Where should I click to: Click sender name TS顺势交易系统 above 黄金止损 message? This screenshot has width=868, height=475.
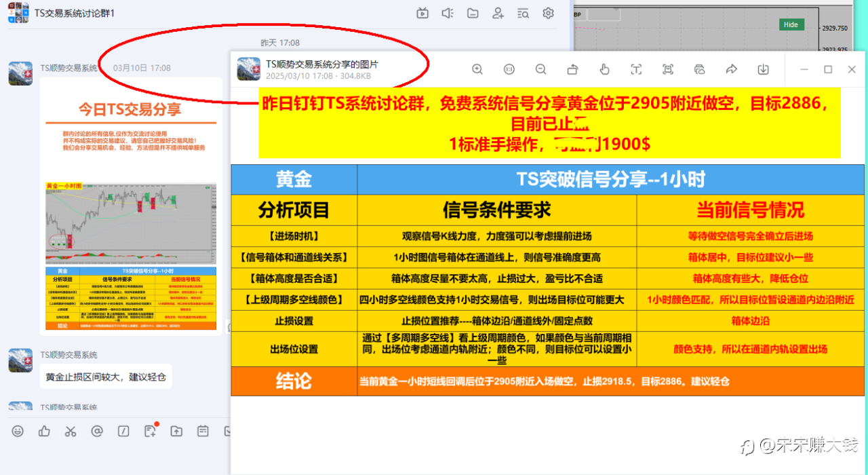click(x=68, y=355)
